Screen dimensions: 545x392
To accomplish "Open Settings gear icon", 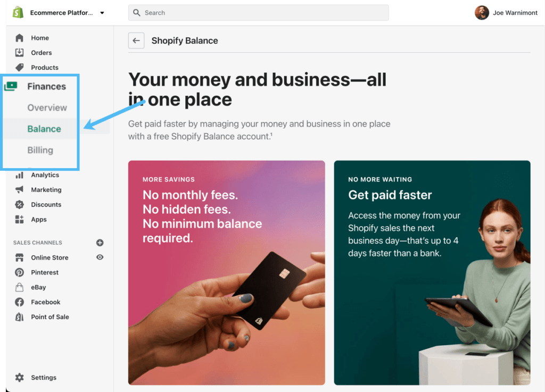I will (20, 378).
